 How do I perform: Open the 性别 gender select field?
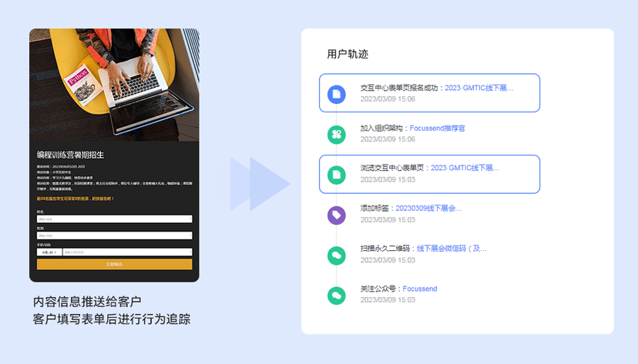pos(114,235)
